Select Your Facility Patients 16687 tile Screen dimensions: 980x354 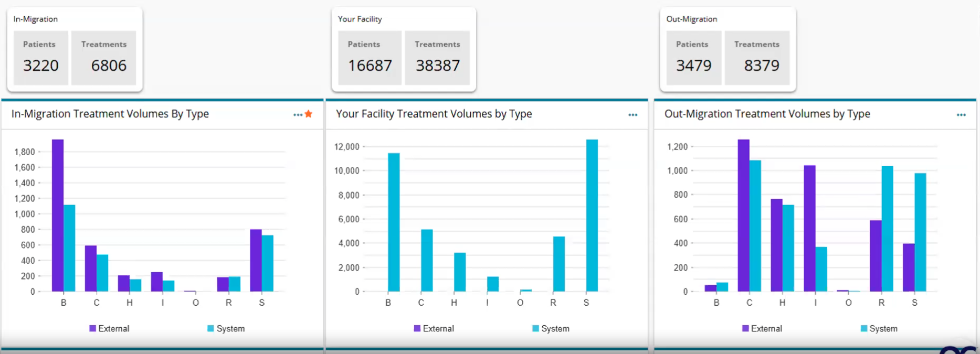tap(370, 58)
